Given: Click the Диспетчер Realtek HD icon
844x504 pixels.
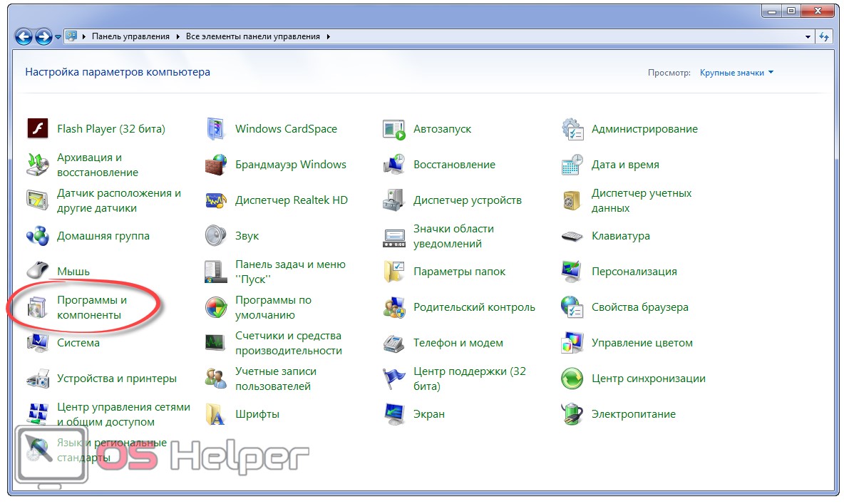Looking at the screenshot, I should pos(215,200).
